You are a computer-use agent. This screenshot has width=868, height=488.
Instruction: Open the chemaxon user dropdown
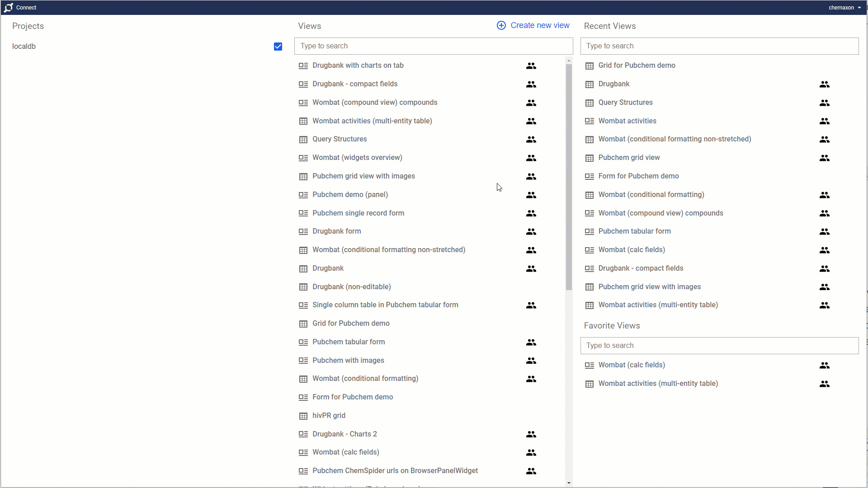click(x=844, y=8)
